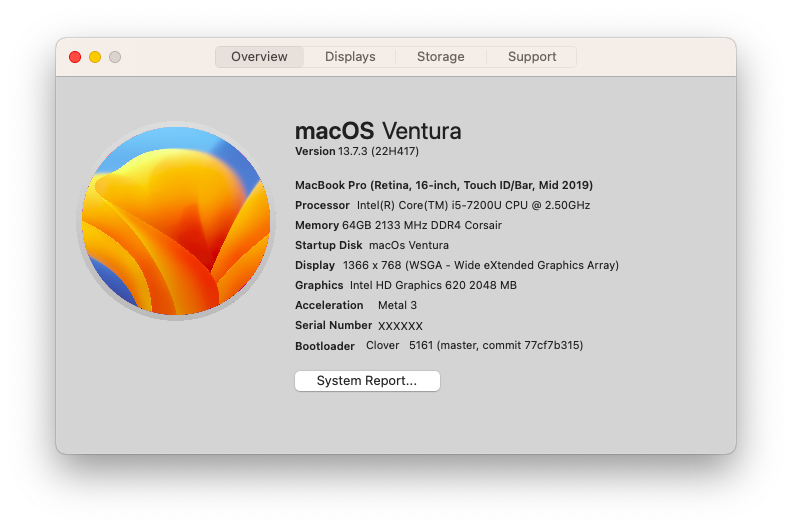
Task: Select the MacBook Pro model name line
Action: tap(443, 185)
